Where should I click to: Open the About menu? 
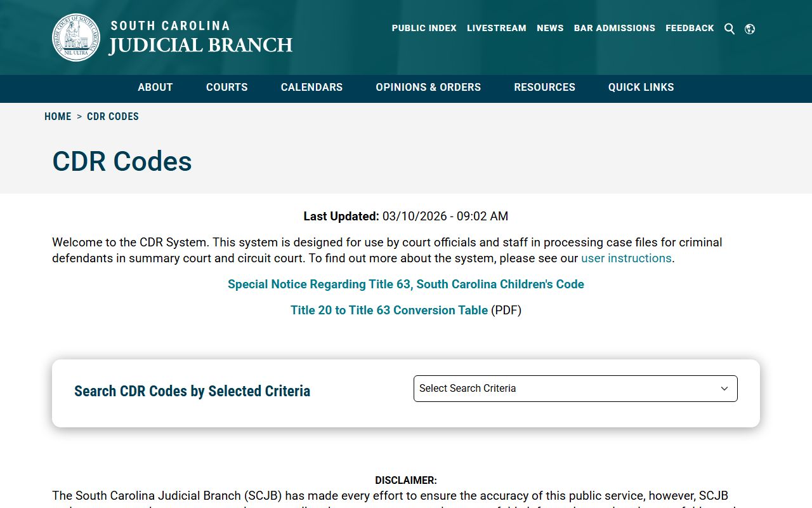[155, 88]
